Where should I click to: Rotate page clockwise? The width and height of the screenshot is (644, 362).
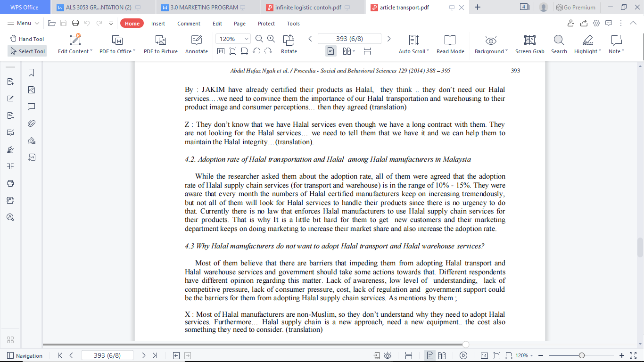click(x=268, y=51)
